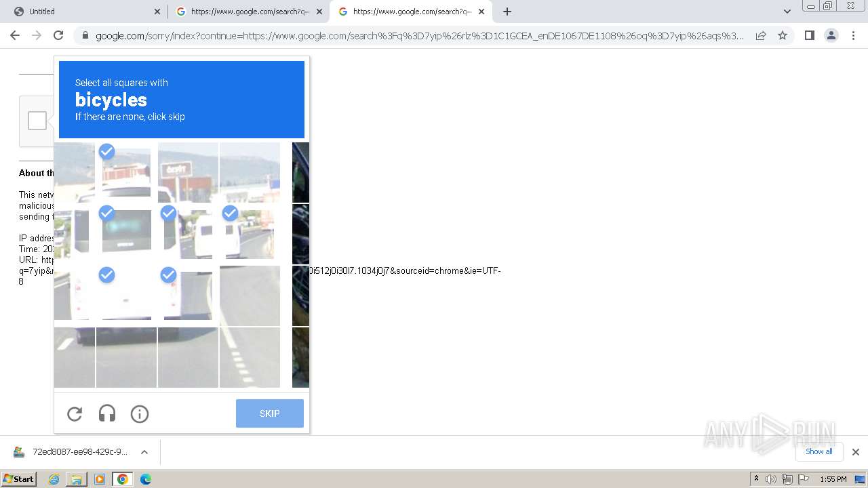This screenshot has width=868, height=488.
Task: Close the downloads bar
Action: 856,452
